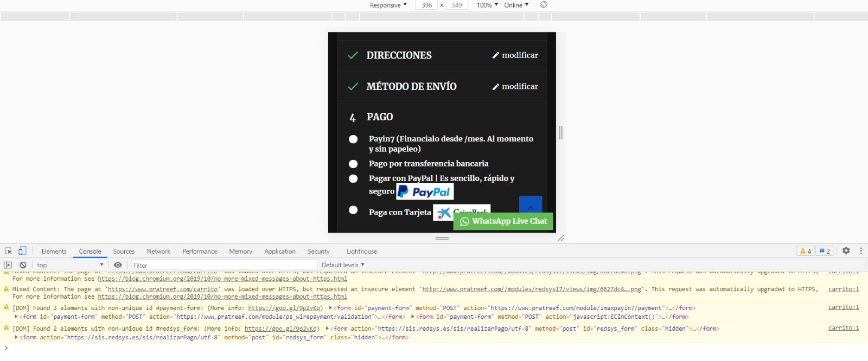Open the Security tab
The image size is (868, 361).
318,252
